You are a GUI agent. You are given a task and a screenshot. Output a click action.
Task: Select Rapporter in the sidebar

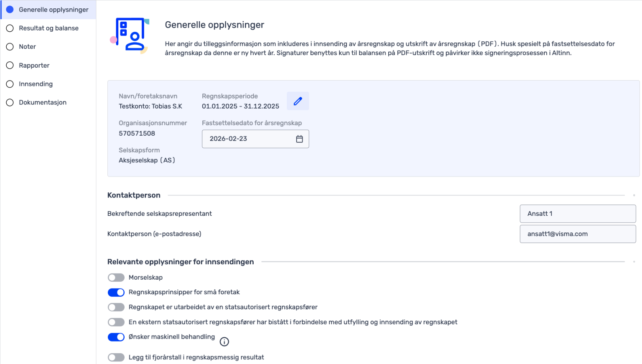pyautogui.click(x=34, y=66)
